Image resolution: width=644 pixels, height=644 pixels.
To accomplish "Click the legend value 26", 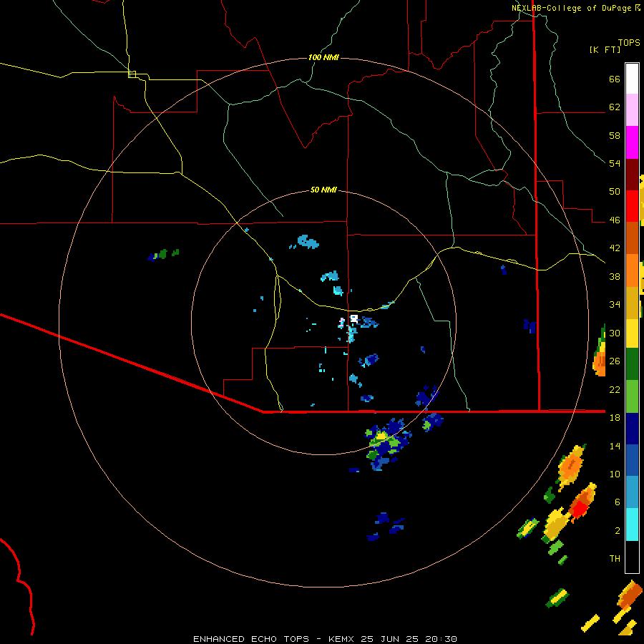I will point(615,361).
